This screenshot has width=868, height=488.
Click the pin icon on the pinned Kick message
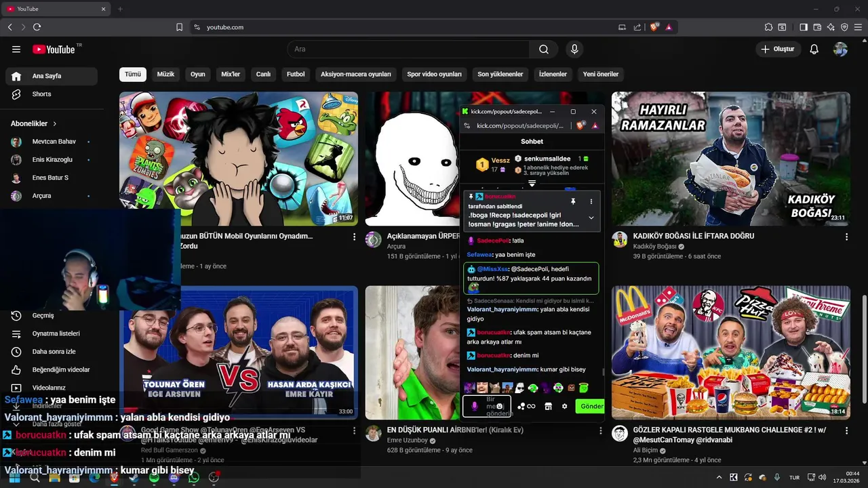point(573,201)
